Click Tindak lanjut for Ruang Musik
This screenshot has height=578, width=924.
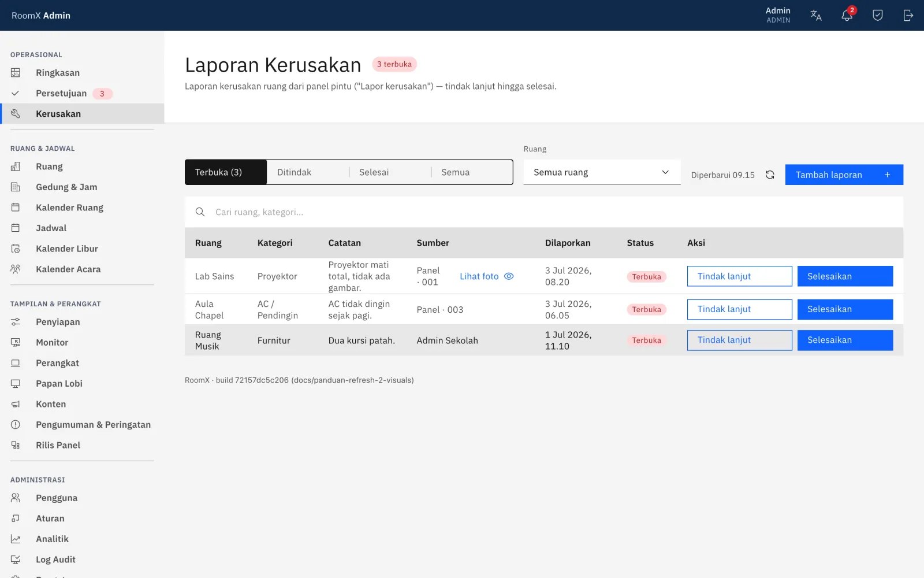(x=739, y=340)
